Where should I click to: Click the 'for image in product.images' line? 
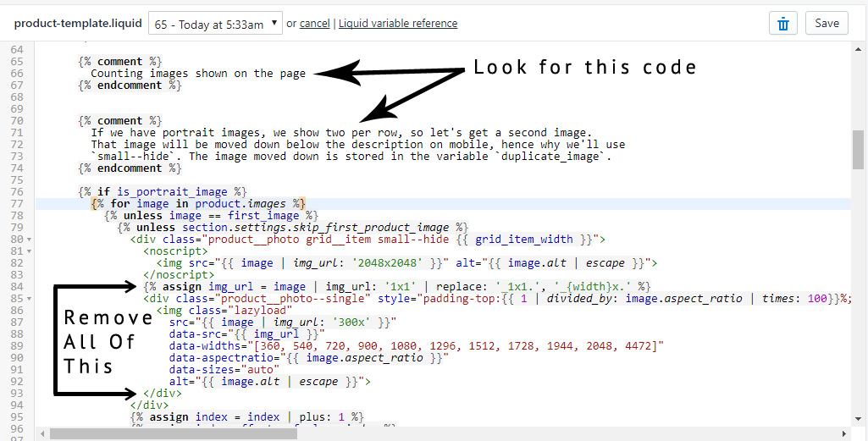[198, 204]
